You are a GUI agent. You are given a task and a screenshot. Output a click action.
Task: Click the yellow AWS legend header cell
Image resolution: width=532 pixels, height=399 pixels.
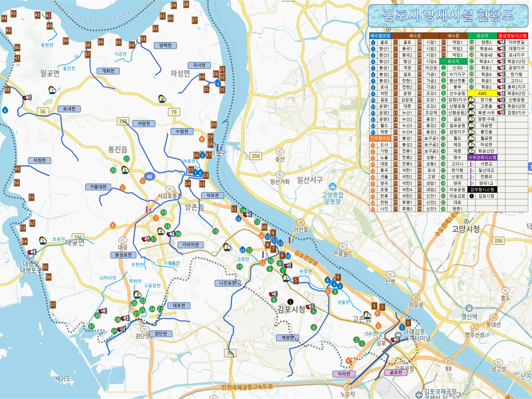(x=482, y=93)
